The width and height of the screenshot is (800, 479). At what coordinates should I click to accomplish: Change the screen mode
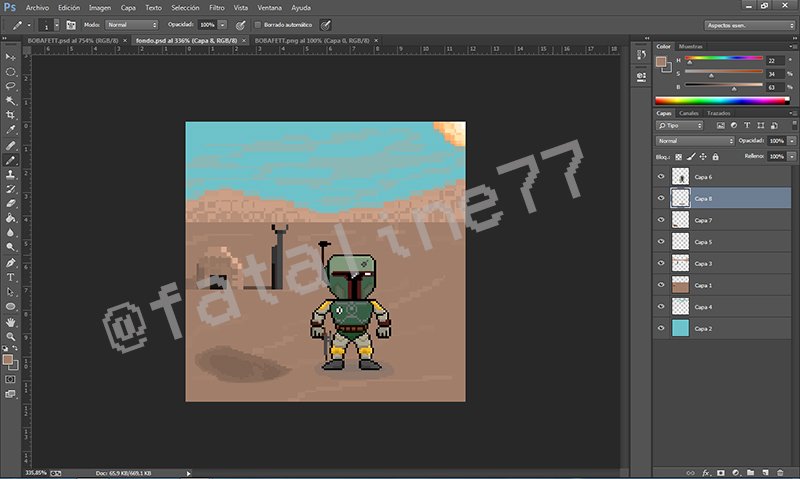tap(10, 394)
